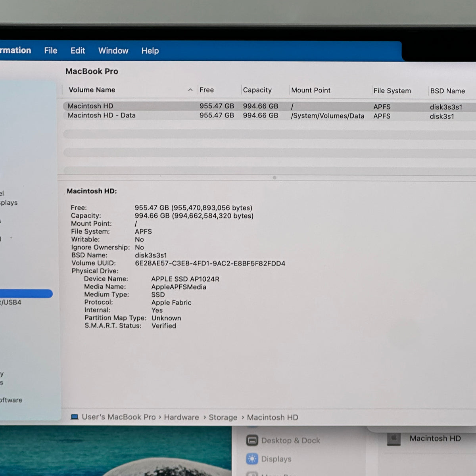Click the /System/Volumes/Data mount point

(328, 116)
